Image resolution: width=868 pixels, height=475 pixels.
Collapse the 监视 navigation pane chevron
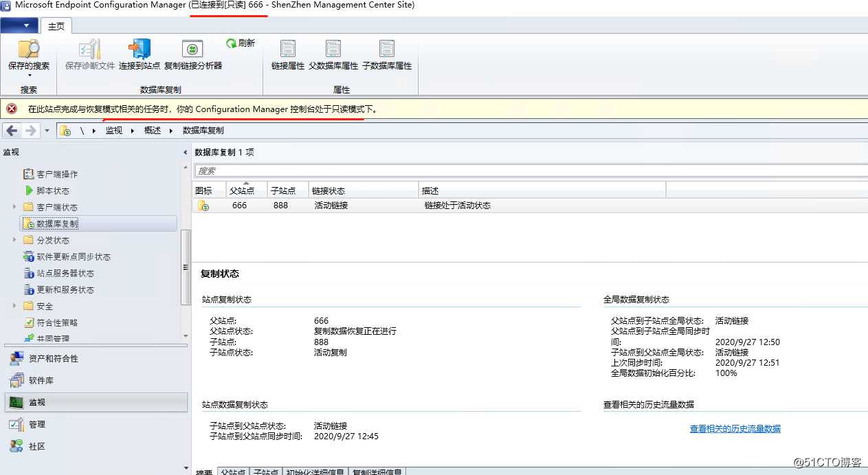tap(185, 152)
